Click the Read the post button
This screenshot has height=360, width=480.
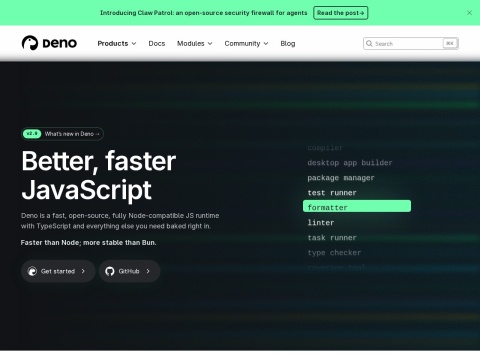[341, 13]
